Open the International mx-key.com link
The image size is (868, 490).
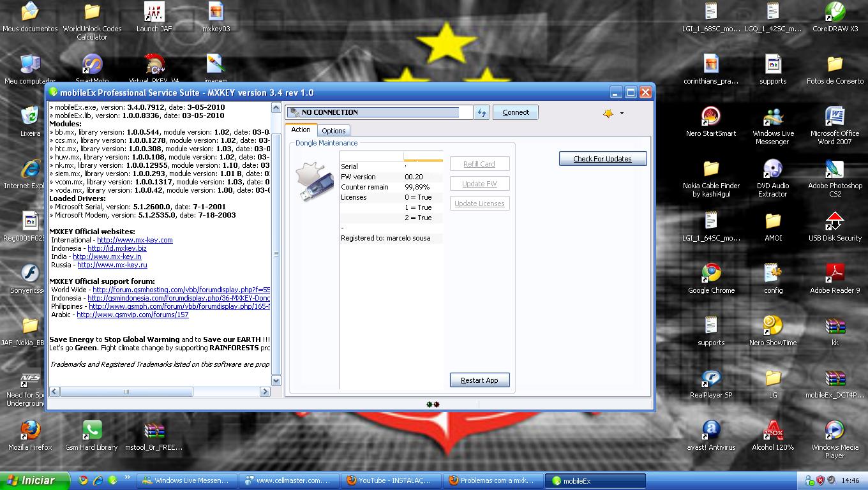135,240
